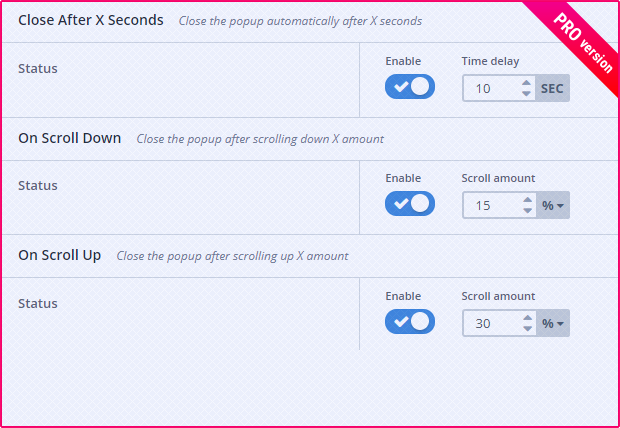Screen dimensions: 620x428
Task: Select the On Scroll Up heading
Action: point(60,255)
